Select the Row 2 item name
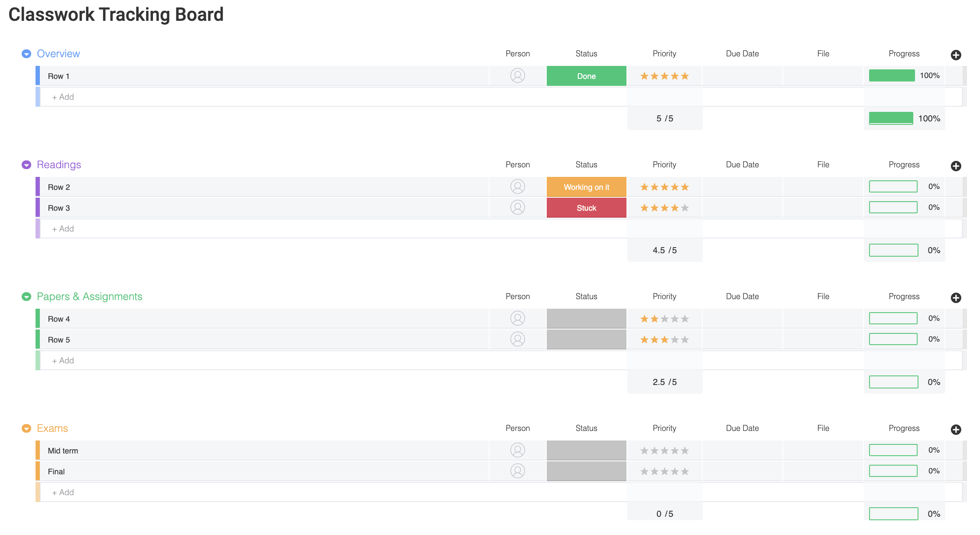980x535 pixels. pyautogui.click(x=59, y=187)
